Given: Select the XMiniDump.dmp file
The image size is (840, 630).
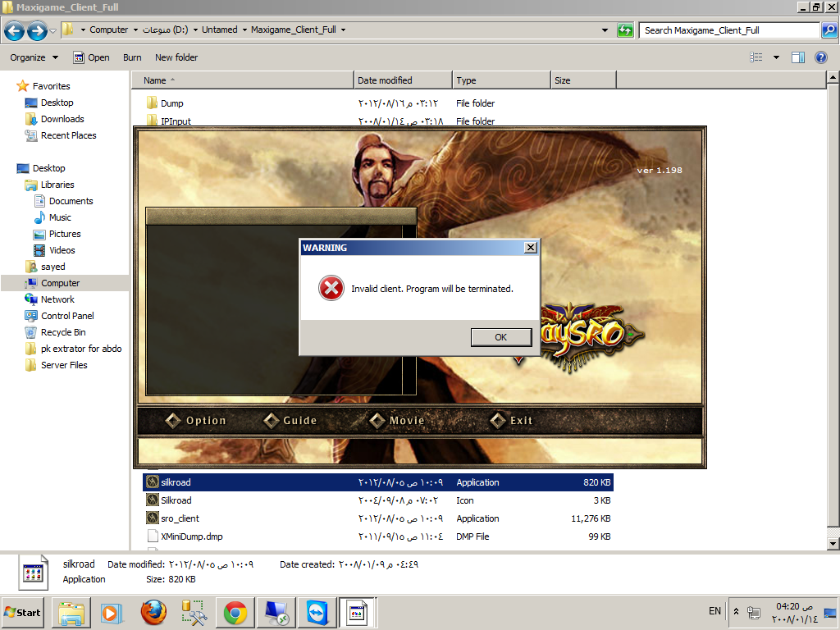Looking at the screenshot, I should click(378, 536).
